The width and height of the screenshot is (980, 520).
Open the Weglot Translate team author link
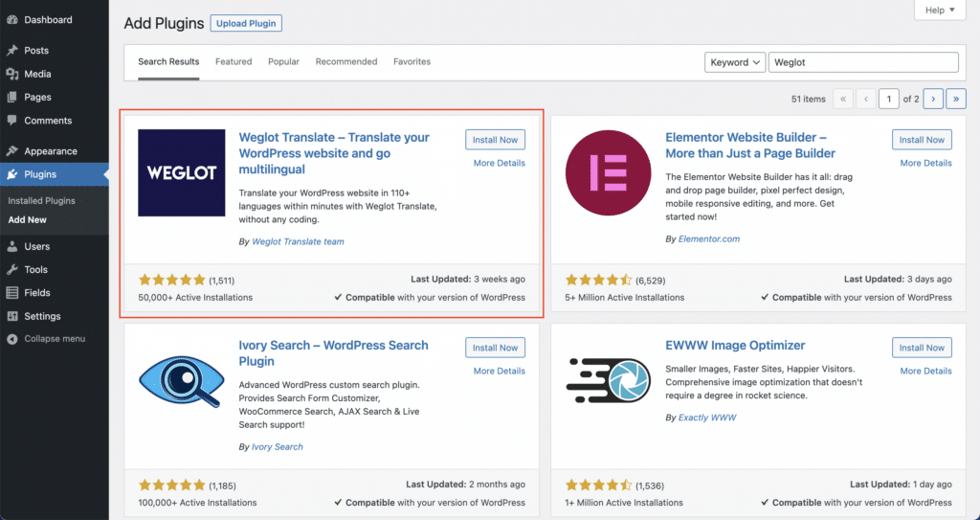tap(299, 241)
